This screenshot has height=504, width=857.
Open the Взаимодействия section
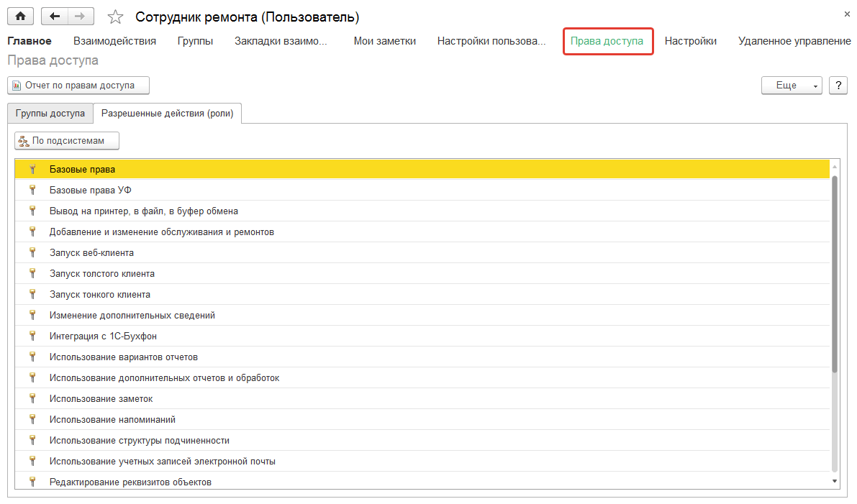[x=115, y=41]
